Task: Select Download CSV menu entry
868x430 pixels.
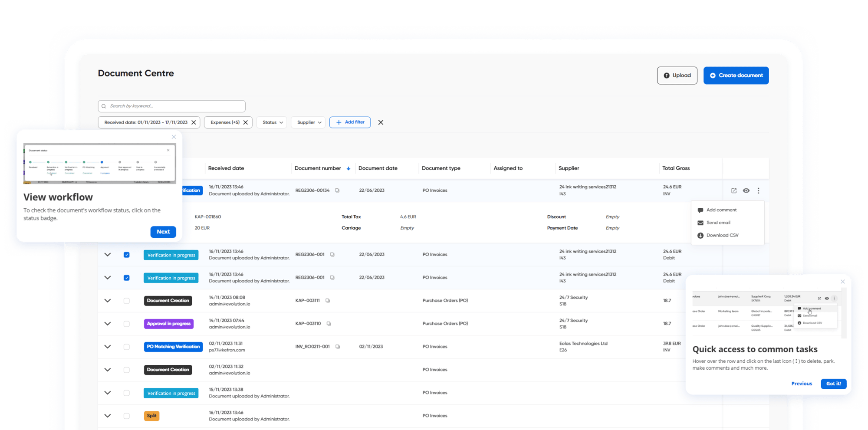Action: point(722,235)
